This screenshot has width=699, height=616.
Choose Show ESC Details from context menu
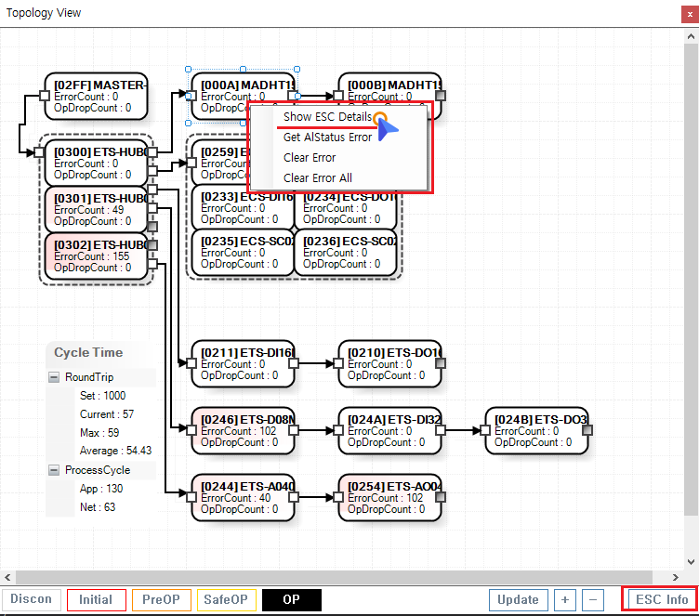pyautogui.click(x=327, y=117)
